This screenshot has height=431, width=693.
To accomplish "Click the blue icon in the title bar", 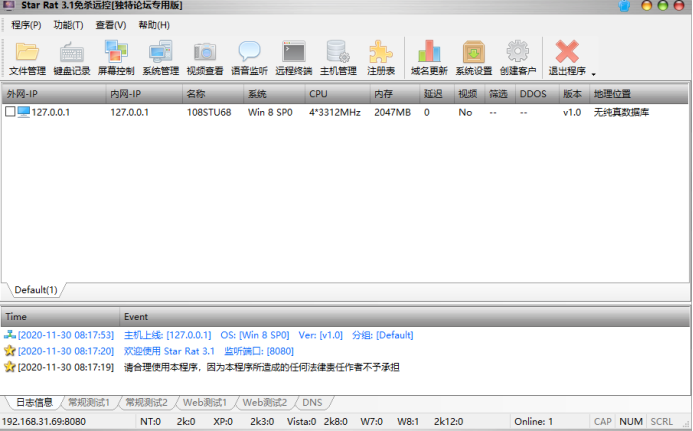I will [x=624, y=6].
